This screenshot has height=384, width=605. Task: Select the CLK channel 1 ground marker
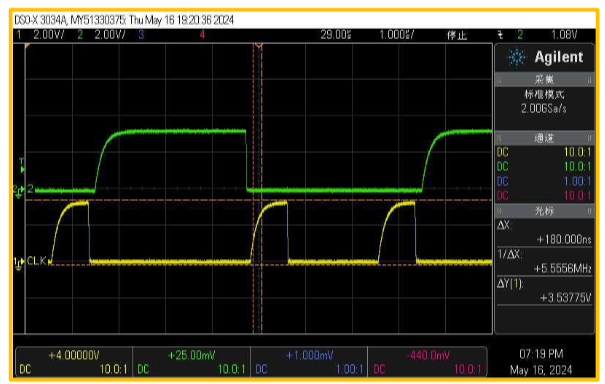pyautogui.click(x=19, y=263)
